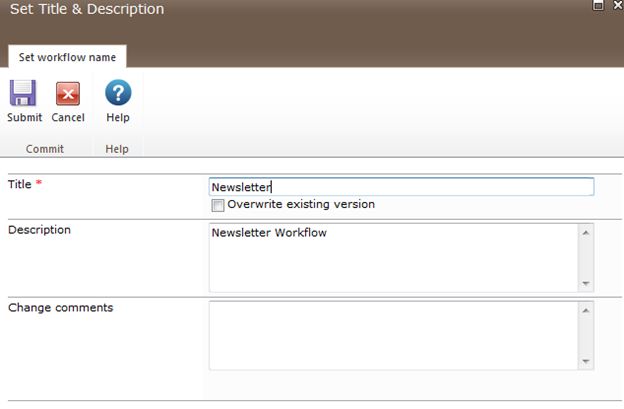
Task: Click the 'Overwrite existing version' label text
Action: click(301, 205)
